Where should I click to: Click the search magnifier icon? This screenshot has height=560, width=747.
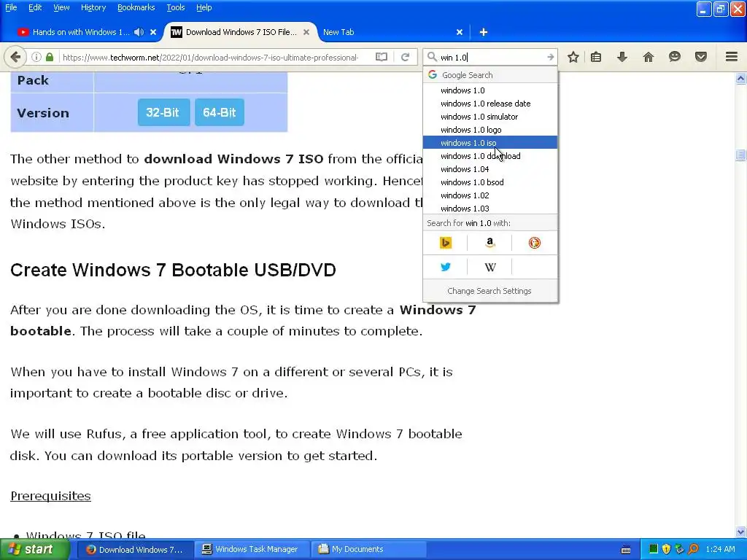click(x=432, y=57)
